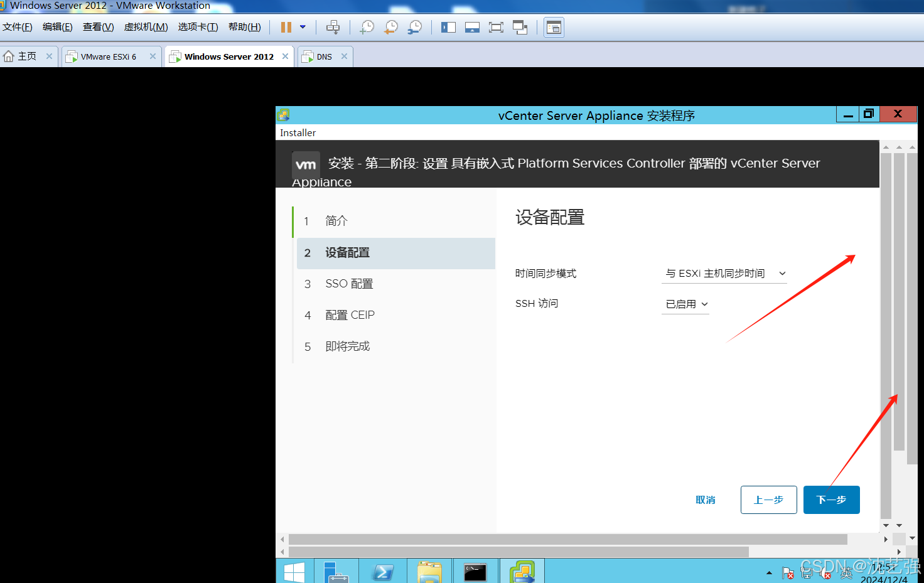Viewport: 924px width, 583px height.
Task: Click the upper horizontal scrollbar left arrow
Action: (282, 539)
